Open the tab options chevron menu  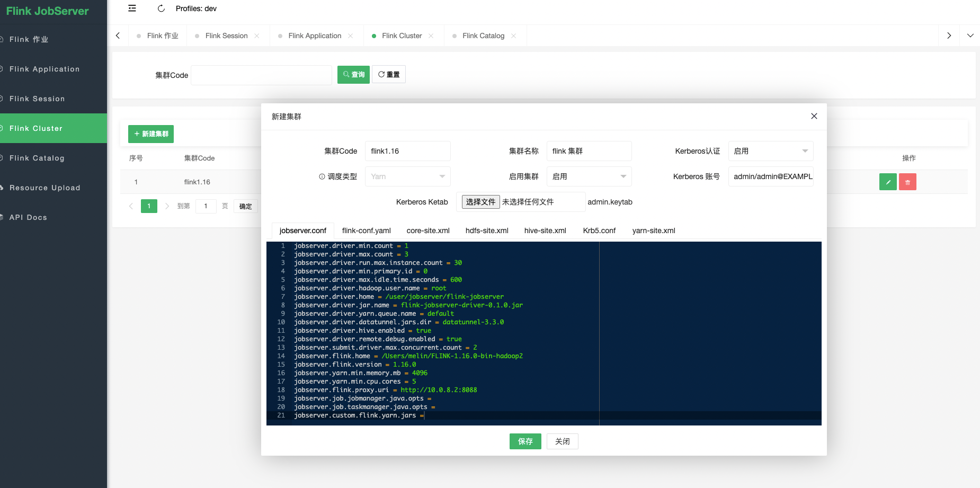point(970,36)
